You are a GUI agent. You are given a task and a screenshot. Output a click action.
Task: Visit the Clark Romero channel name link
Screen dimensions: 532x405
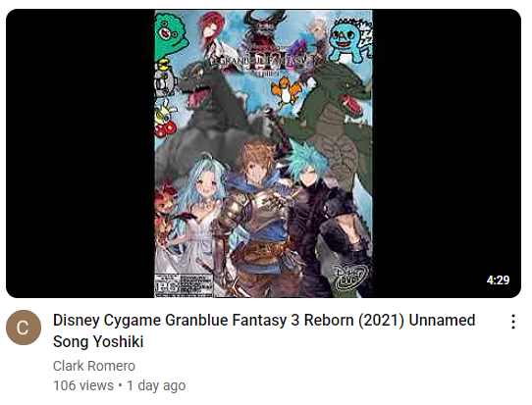(94, 366)
